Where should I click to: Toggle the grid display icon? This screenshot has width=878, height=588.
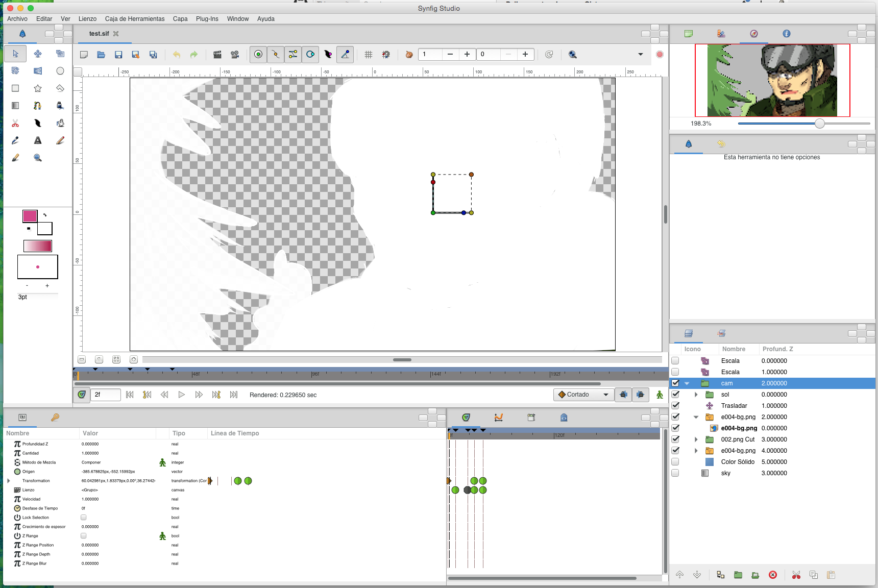point(369,55)
